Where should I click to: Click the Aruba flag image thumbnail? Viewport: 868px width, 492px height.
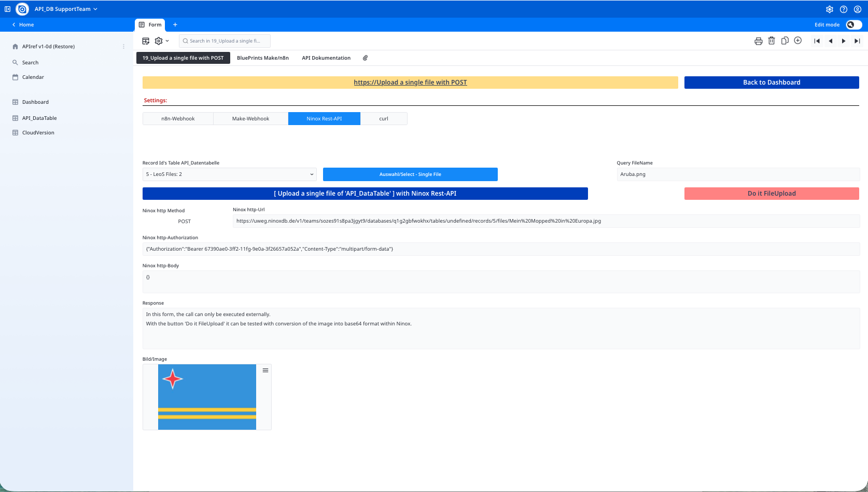[207, 397]
